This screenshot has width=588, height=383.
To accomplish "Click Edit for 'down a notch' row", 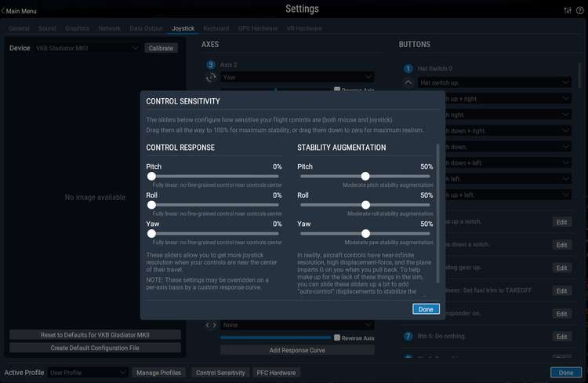I will (x=561, y=245).
